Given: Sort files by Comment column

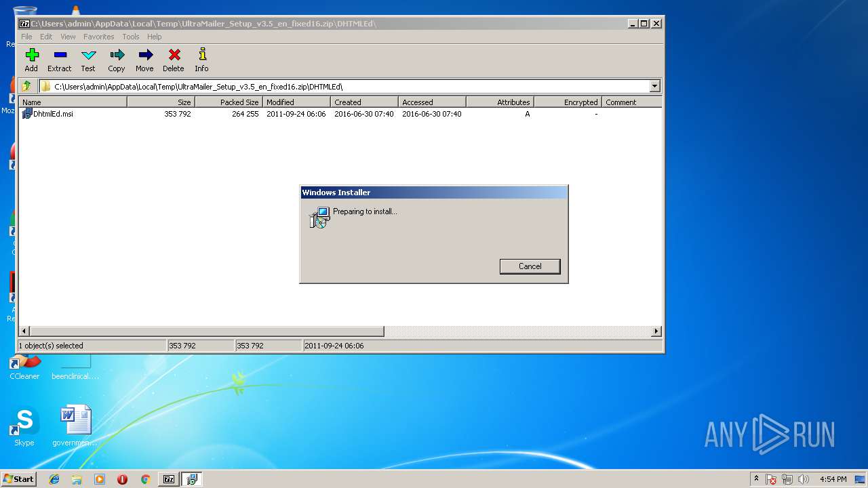Looking at the screenshot, I should (631, 102).
